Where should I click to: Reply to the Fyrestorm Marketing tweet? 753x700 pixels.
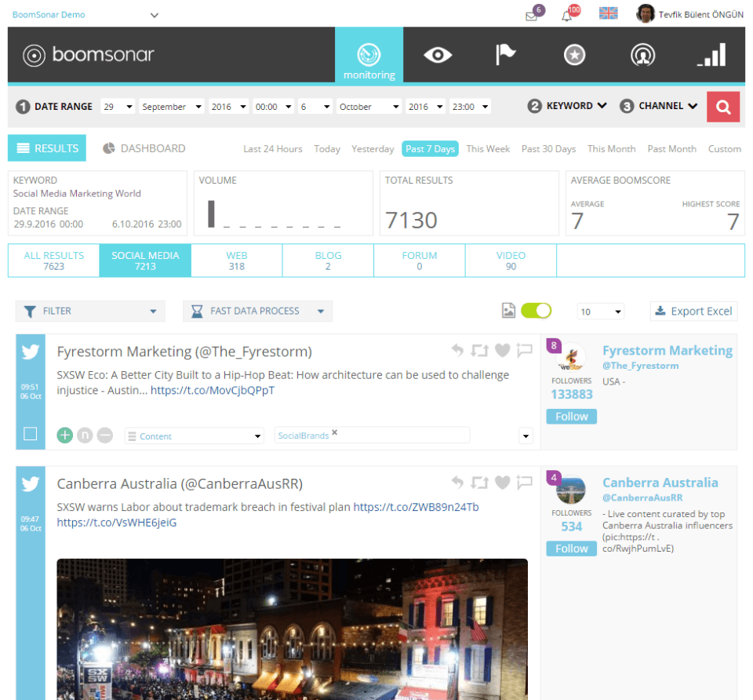457,351
